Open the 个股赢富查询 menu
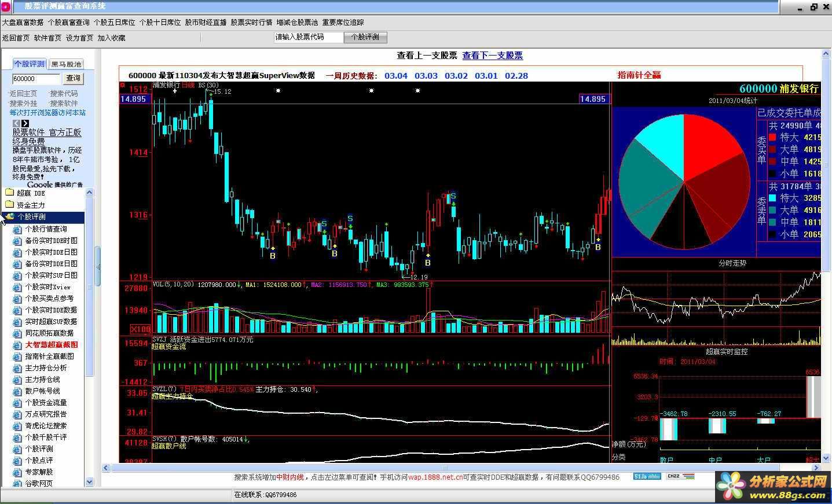Screen dimensions: 832x504 (68, 23)
